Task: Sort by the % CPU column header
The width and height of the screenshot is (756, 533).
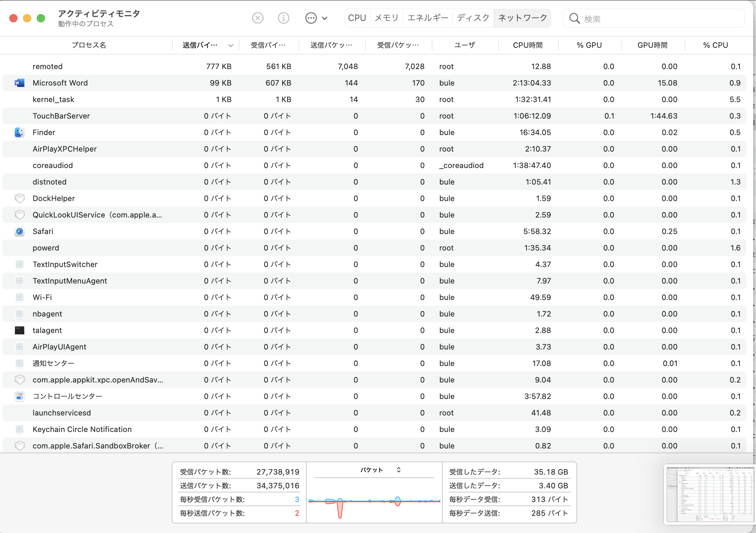Action: [715, 45]
